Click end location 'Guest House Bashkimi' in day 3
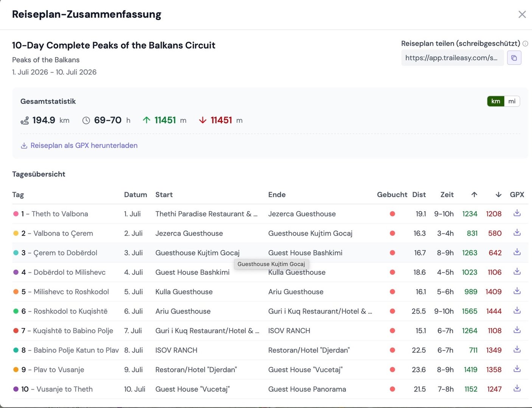 point(305,253)
